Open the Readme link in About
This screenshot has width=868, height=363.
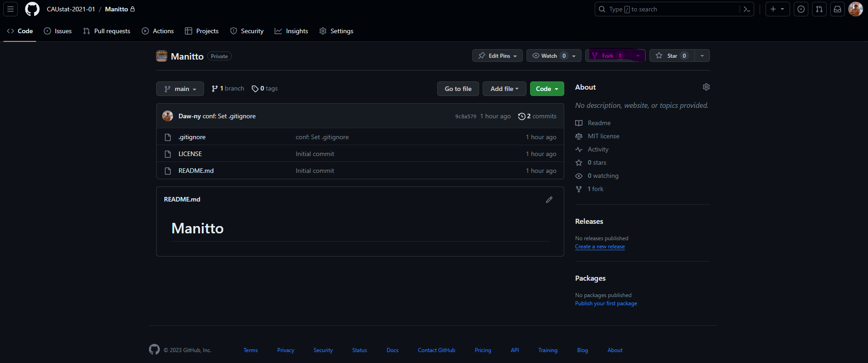coord(593,123)
